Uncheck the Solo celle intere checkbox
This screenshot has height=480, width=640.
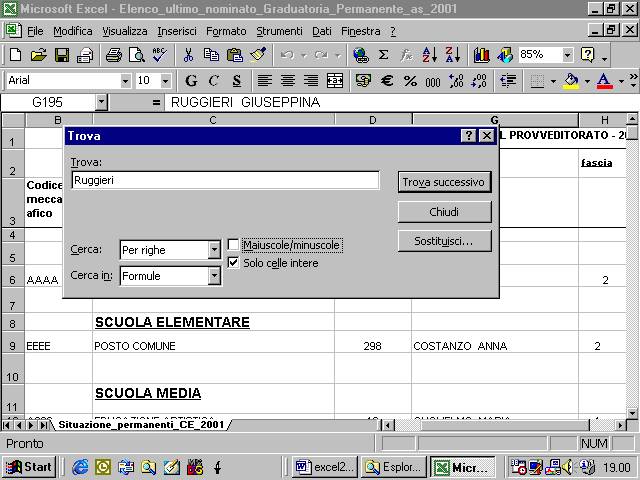click(233, 263)
